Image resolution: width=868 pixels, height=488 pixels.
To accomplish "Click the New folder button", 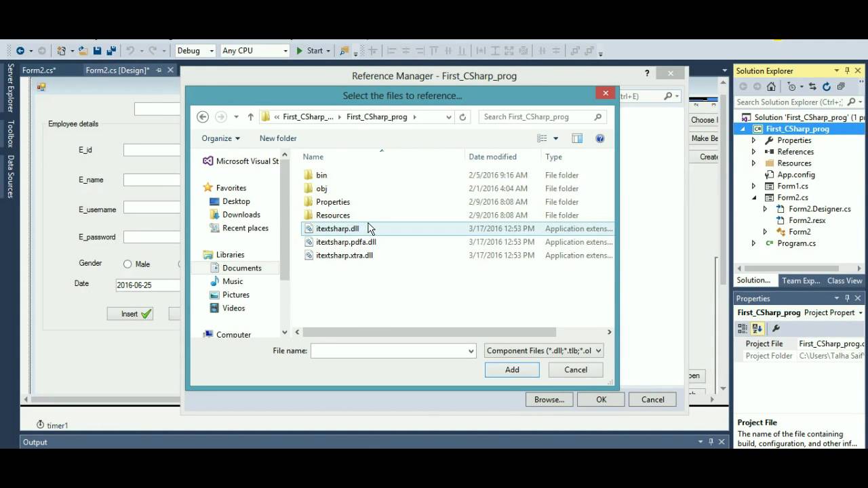I will click(x=278, y=138).
